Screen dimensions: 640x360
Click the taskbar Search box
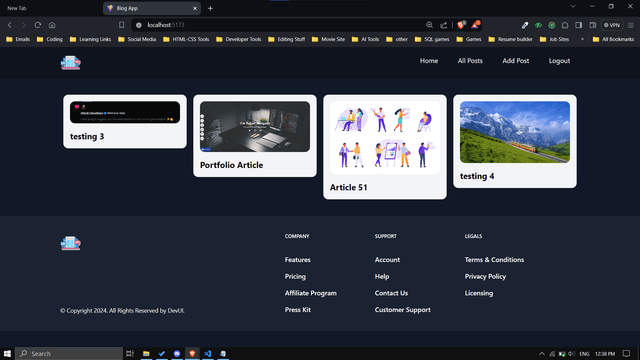point(69,353)
